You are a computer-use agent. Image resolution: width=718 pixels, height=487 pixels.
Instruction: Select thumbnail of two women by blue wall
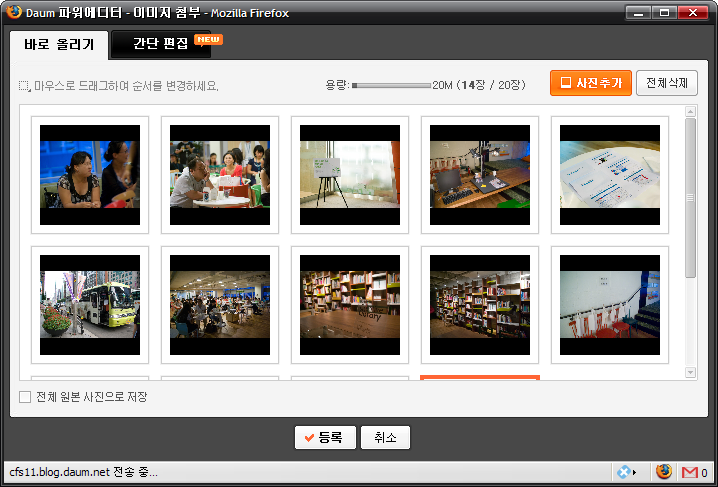coord(90,175)
